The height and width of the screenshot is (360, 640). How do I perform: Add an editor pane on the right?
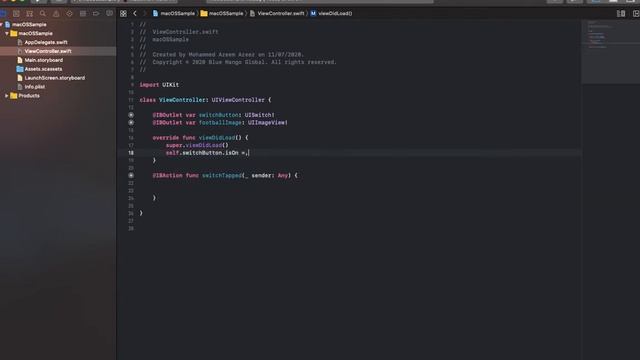pos(636,13)
